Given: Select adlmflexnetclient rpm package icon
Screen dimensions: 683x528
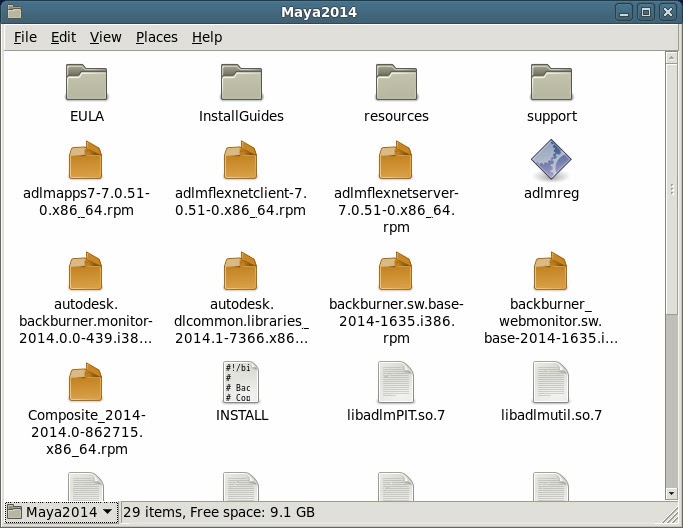Looking at the screenshot, I should coord(240,160).
